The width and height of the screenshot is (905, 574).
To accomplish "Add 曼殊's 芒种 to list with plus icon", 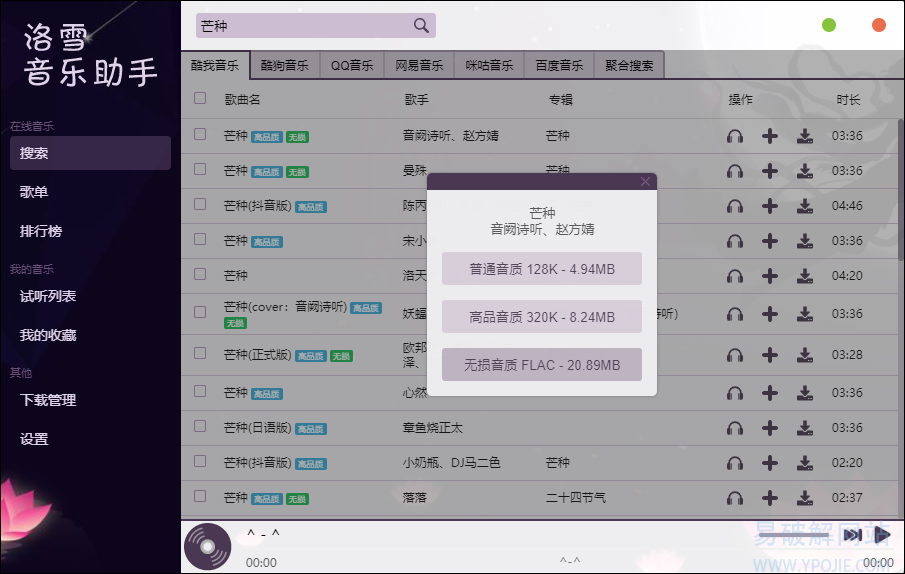I will pos(769,171).
